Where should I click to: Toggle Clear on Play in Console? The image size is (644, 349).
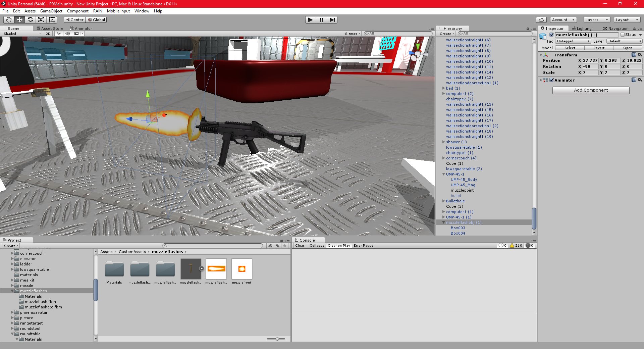[x=339, y=246]
